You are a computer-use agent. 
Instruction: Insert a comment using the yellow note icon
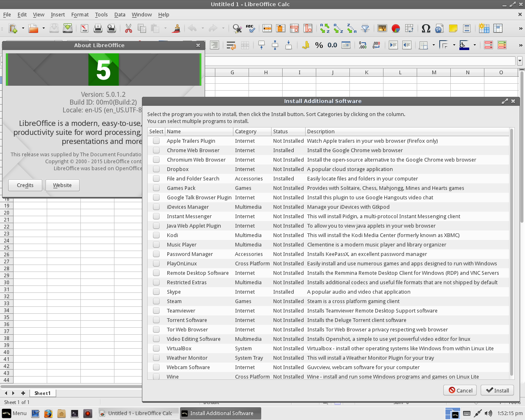pyautogui.click(x=453, y=28)
